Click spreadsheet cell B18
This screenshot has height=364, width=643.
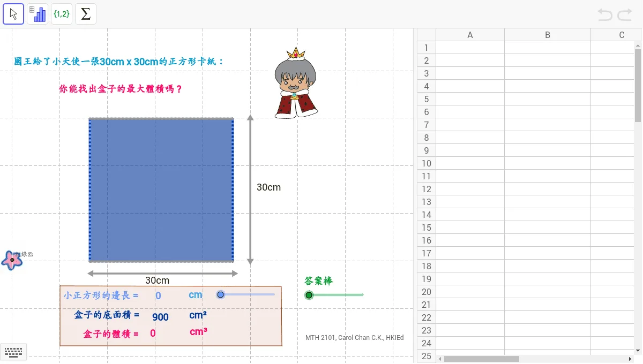coord(548,266)
